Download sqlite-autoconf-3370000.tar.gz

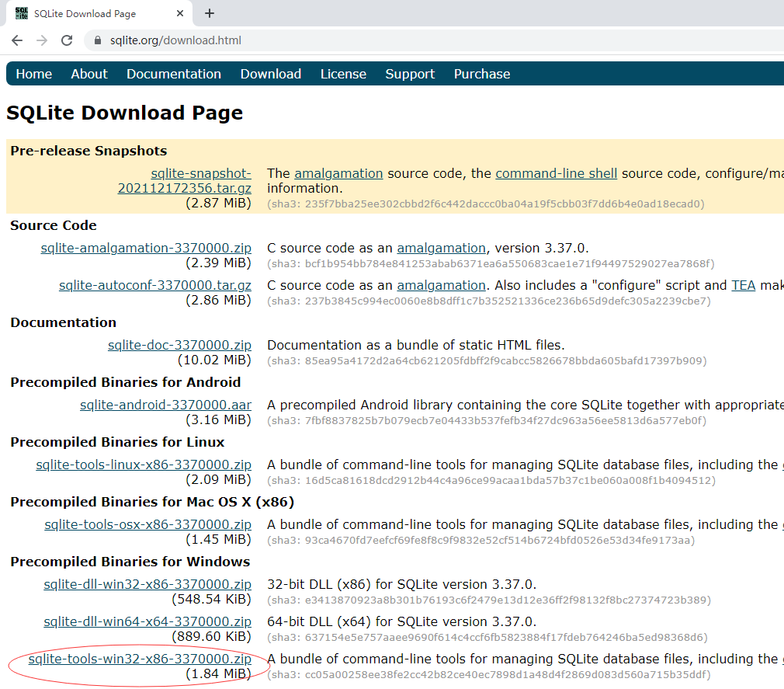click(x=155, y=285)
